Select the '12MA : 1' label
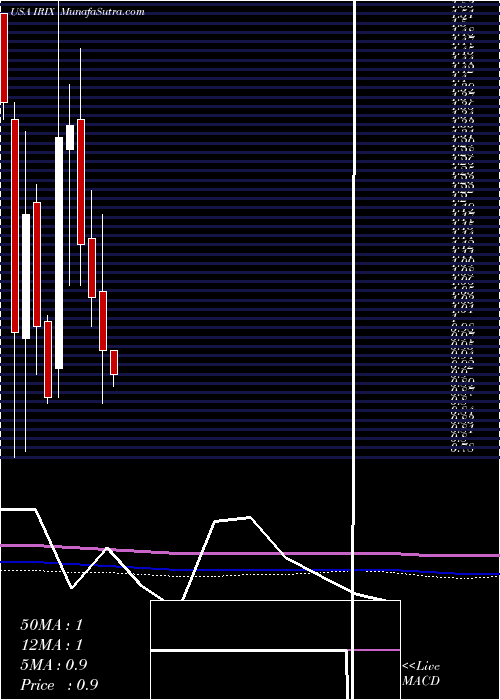The height and width of the screenshot is (700, 500). (52, 645)
